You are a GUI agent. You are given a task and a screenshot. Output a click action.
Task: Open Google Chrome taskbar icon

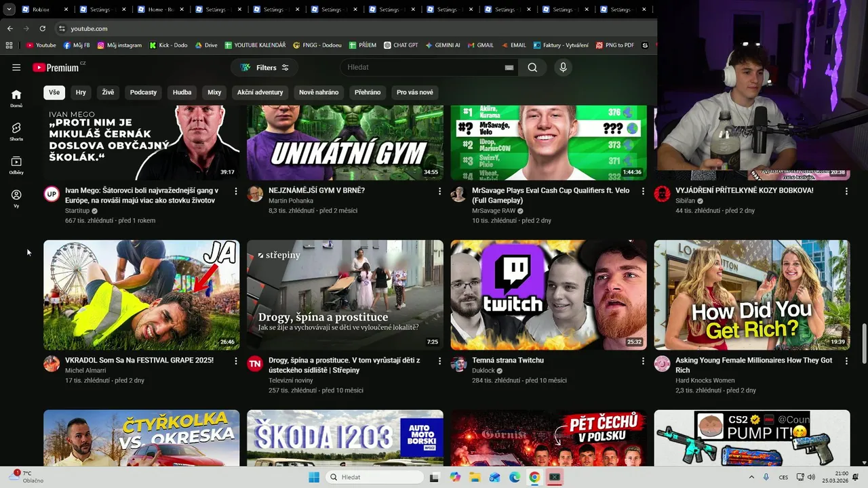pos(534,477)
